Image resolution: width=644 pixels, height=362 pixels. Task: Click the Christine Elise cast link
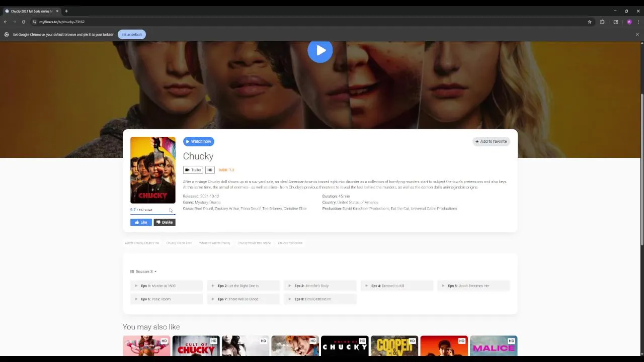pyautogui.click(x=295, y=209)
